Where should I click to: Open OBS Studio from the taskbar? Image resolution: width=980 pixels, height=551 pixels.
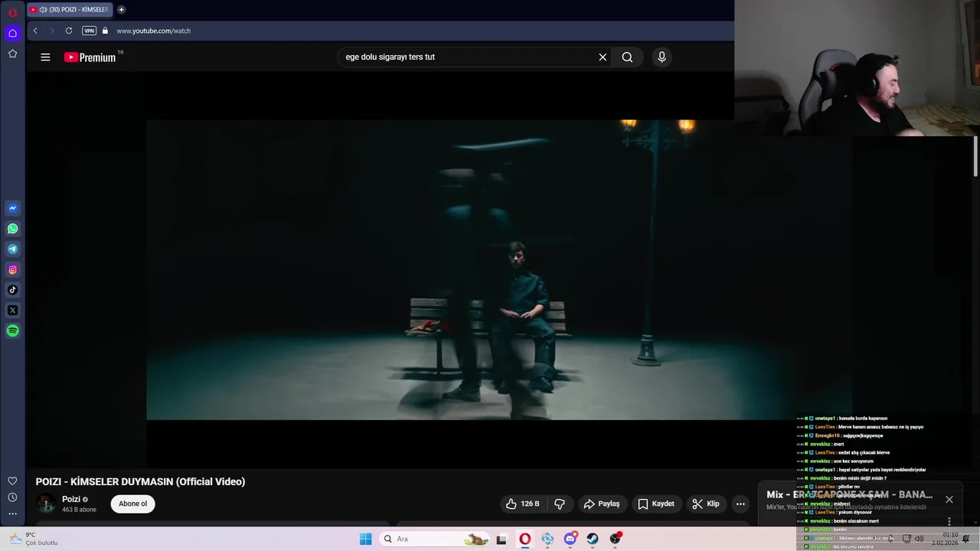pyautogui.click(x=616, y=539)
